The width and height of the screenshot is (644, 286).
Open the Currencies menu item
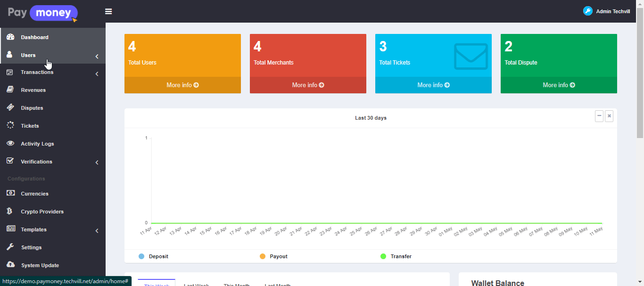tap(34, 194)
